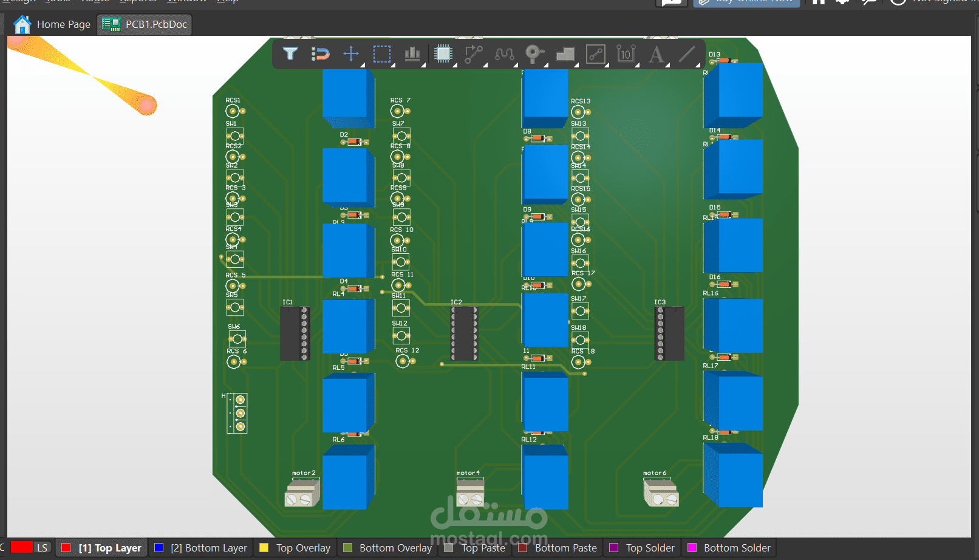This screenshot has width=979, height=560.
Task: Activate the interactive routing tool
Action: [x=474, y=54]
